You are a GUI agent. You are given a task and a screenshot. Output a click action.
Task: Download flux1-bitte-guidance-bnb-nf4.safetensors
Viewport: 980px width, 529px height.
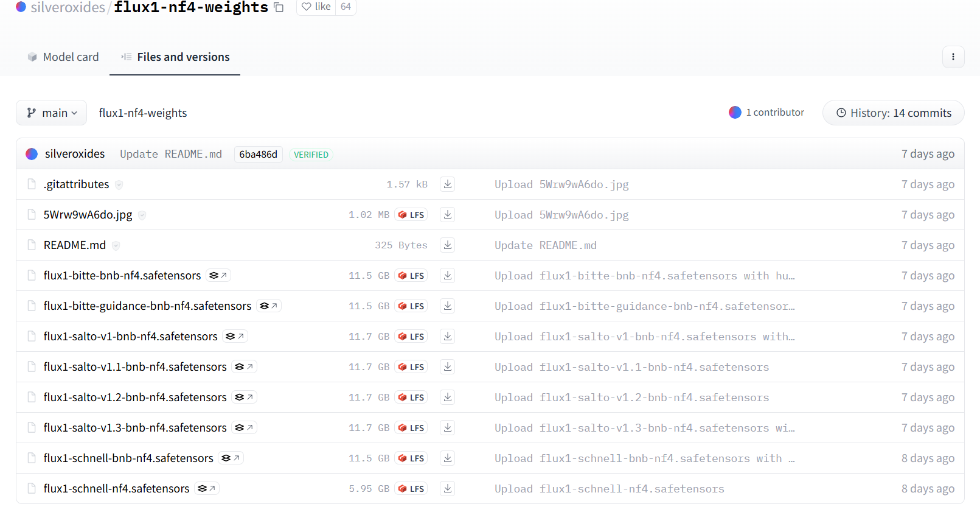pos(448,306)
